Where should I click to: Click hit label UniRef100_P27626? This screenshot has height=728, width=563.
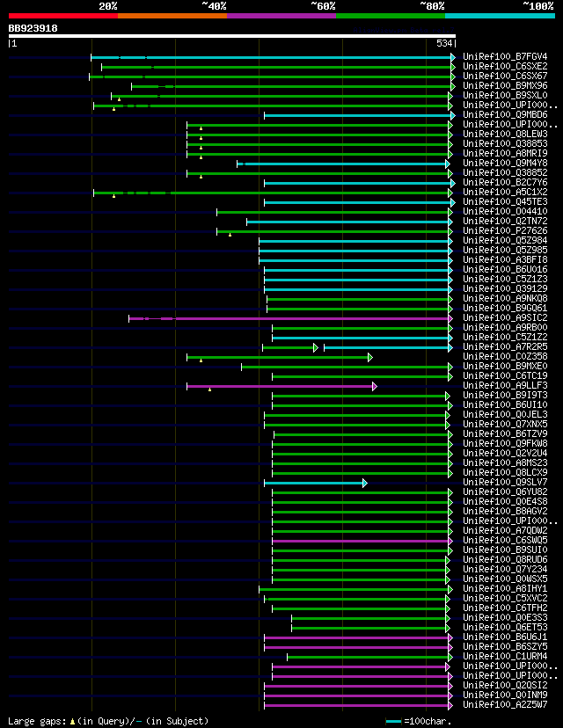[505, 230]
